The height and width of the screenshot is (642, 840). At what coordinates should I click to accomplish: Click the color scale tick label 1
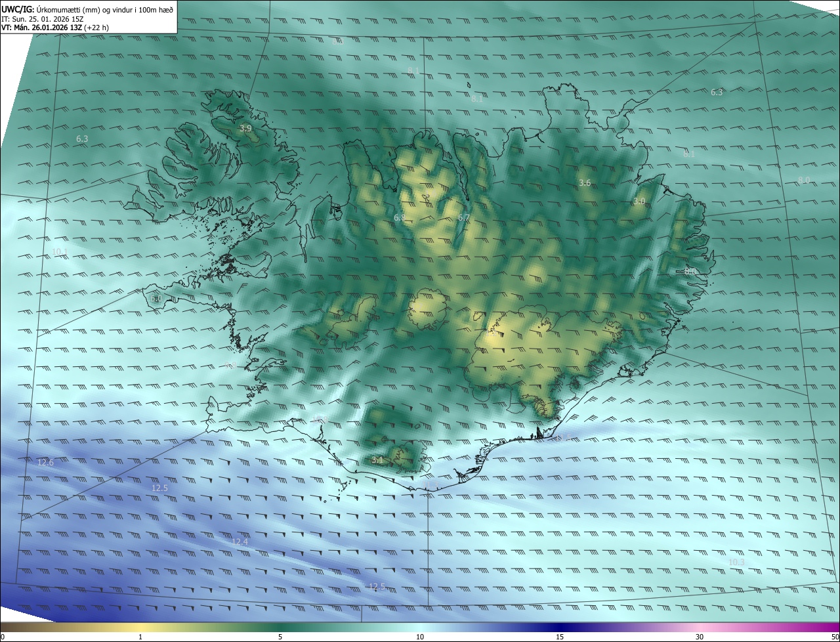pyautogui.click(x=140, y=637)
